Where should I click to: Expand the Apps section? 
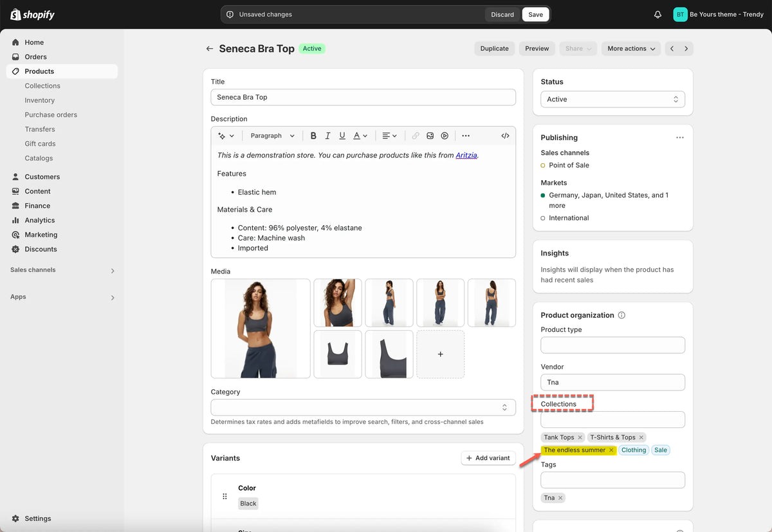pos(62,297)
